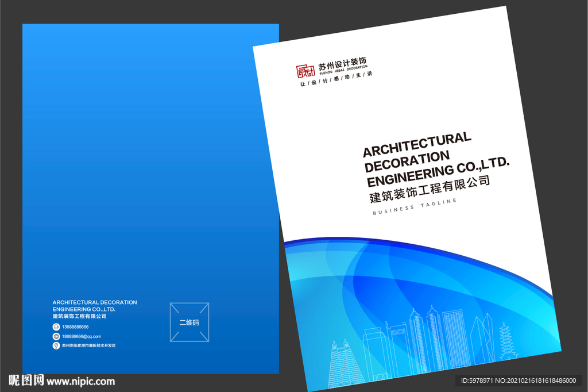The image size is (588, 392).
Task: Click the 苏州设计装饰 company name
Action: pyautogui.click(x=342, y=63)
